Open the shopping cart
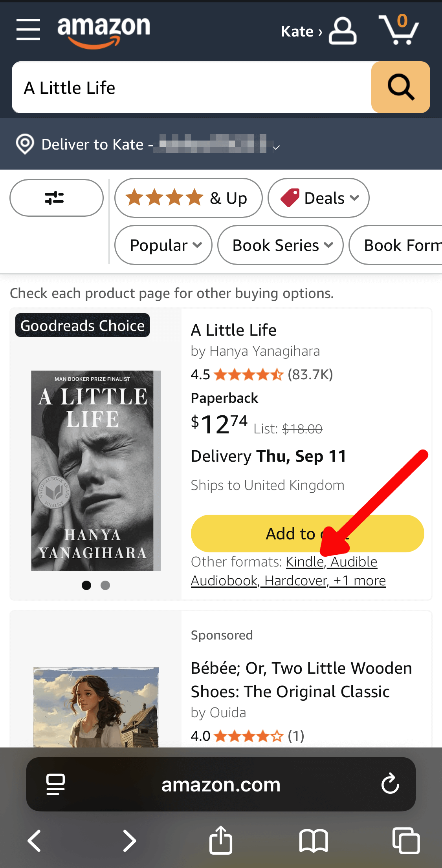 click(x=399, y=30)
